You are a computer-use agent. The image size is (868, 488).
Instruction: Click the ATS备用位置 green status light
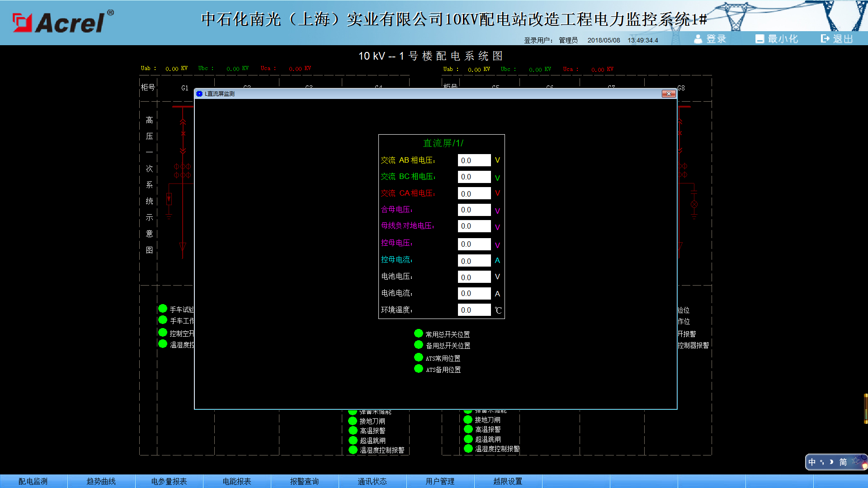419,369
